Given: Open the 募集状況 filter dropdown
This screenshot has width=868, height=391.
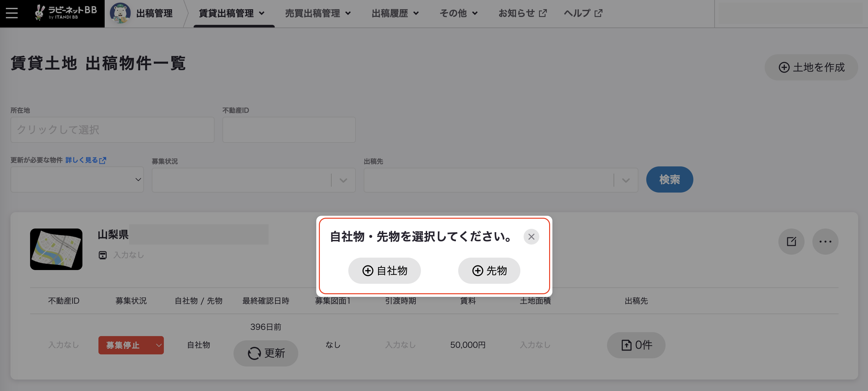Looking at the screenshot, I should pos(254,180).
